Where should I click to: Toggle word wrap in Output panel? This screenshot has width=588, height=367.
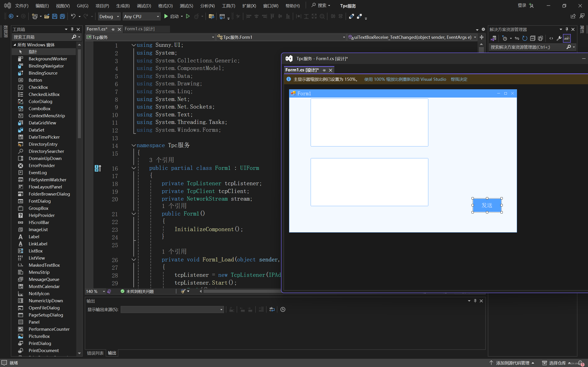point(272,309)
